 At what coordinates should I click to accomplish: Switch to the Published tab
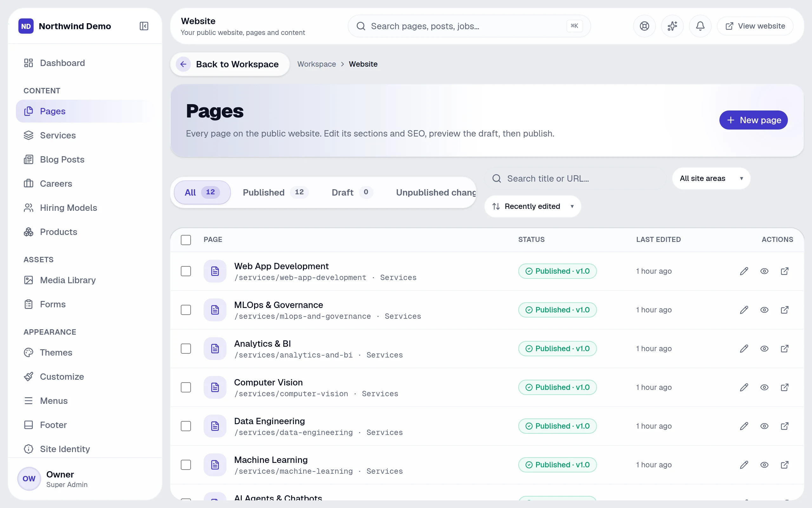pyautogui.click(x=275, y=192)
